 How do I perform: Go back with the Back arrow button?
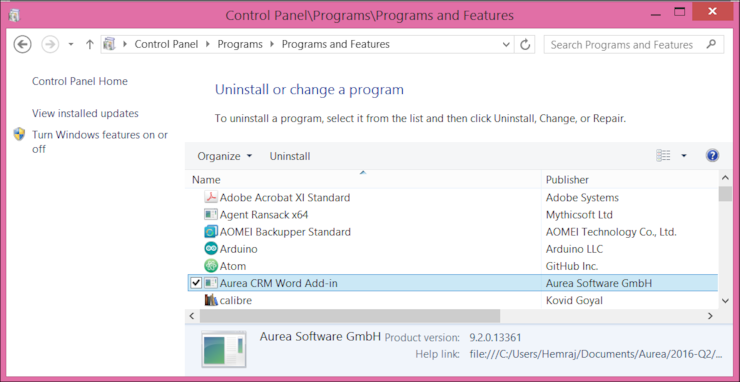[x=22, y=45]
